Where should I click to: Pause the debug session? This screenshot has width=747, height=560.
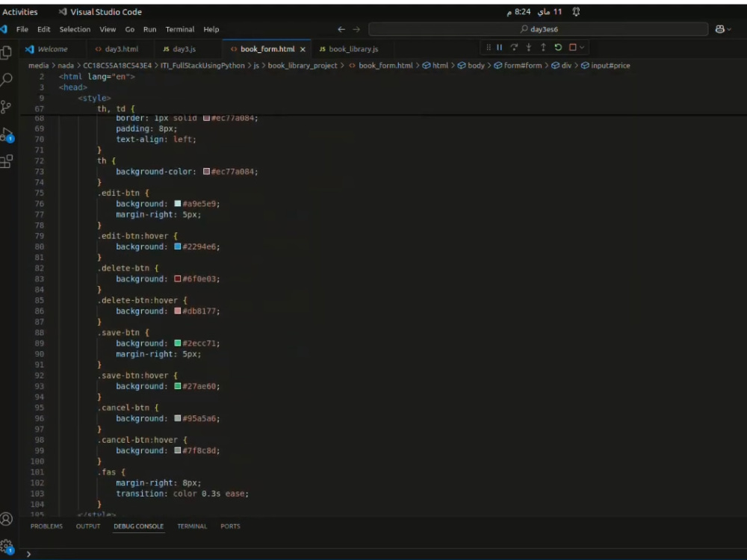[499, 47]
